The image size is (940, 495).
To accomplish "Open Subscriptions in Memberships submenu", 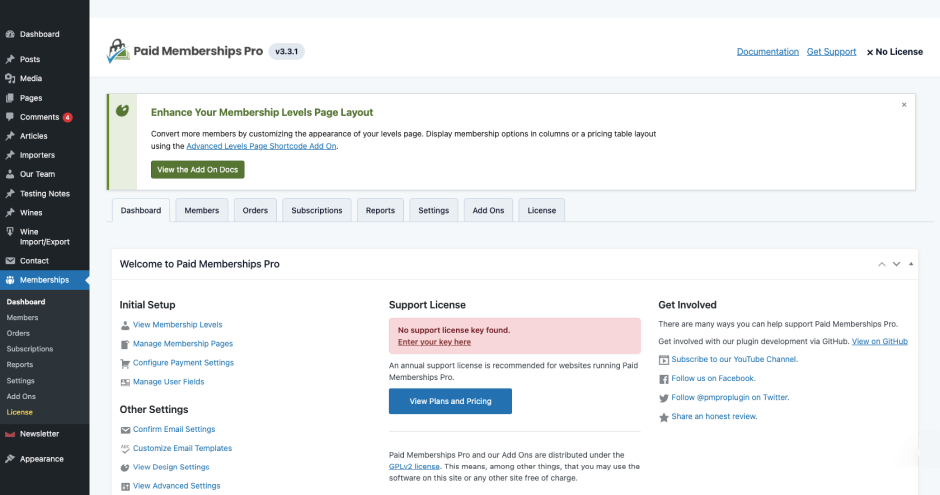I will (x=30, y=349).
